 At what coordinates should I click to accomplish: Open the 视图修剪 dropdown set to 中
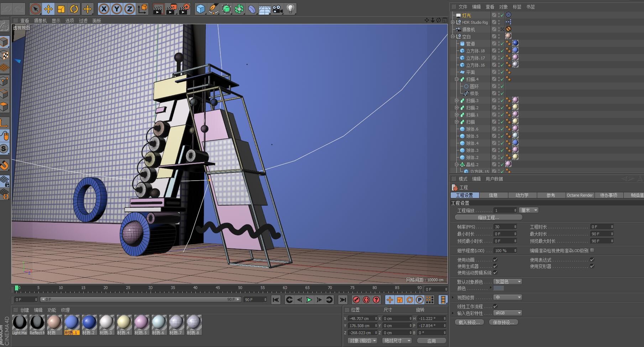[508, 297]
